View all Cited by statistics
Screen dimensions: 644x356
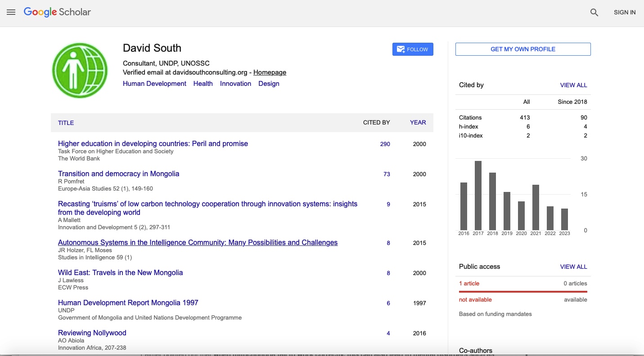pos(573,85)
